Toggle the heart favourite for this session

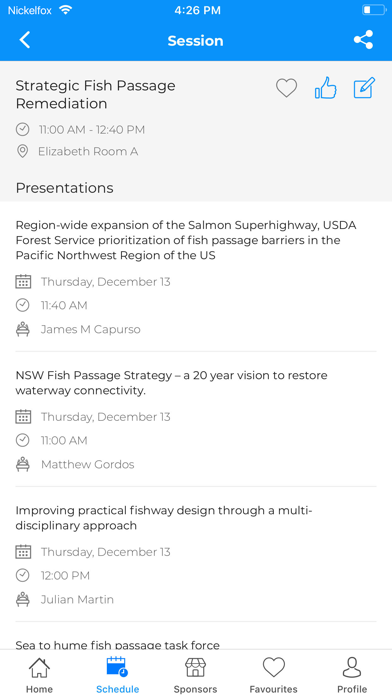click(x=286, y=87)
